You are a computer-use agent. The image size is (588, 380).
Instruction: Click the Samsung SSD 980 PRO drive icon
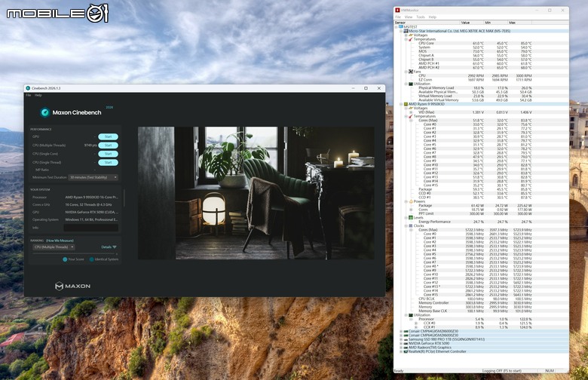[x=406, y=339]
